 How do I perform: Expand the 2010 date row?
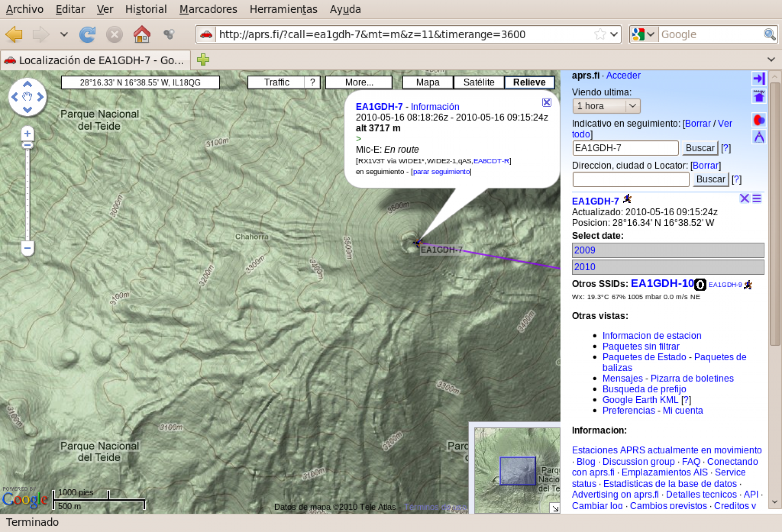coord(668,267)
